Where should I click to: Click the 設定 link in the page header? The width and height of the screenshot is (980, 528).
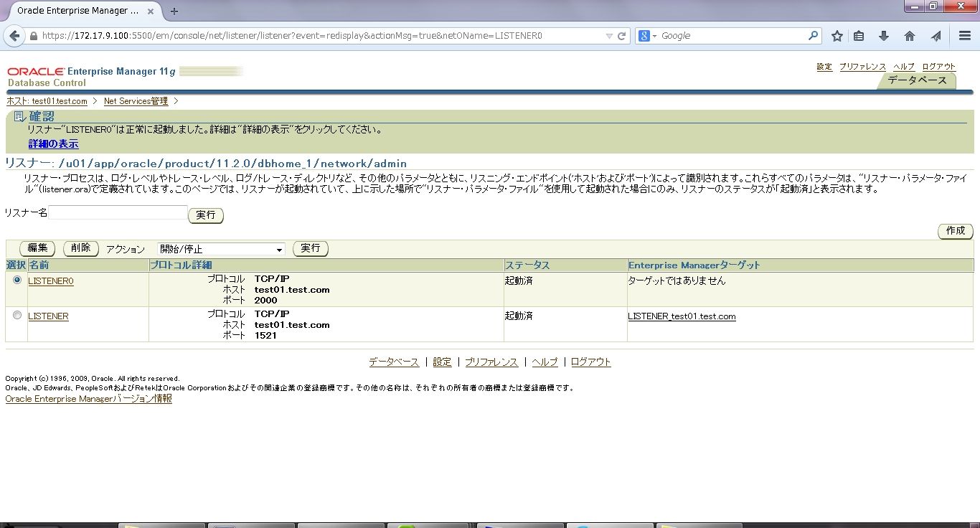point(824,67)
